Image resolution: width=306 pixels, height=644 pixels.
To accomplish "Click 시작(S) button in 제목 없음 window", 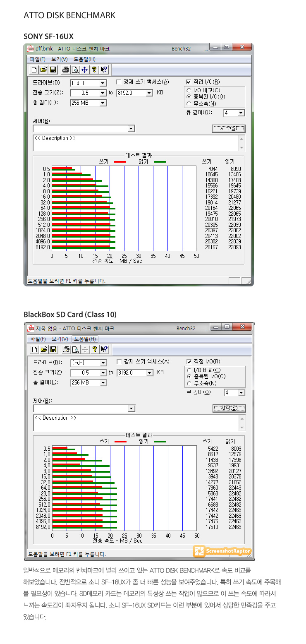I will (x=229, y=408).
